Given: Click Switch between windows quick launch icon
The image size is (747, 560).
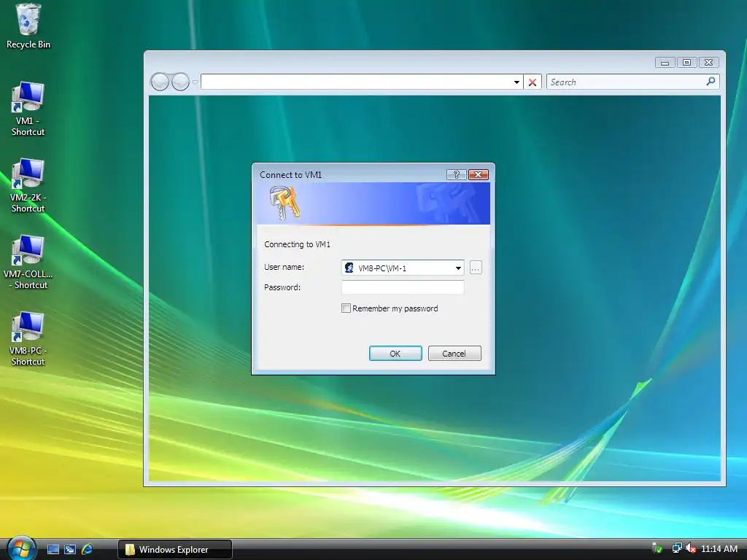Looking at the screenshot, I should point(70,550).
